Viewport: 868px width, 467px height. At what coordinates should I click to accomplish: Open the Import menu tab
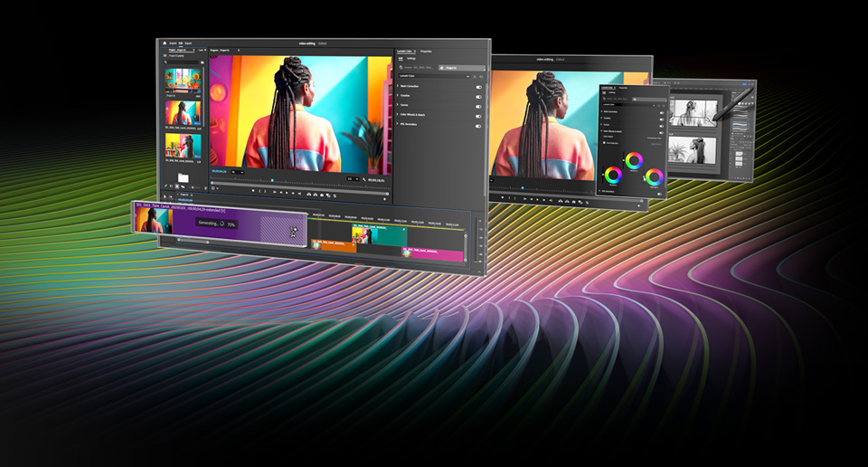coord(174,43)
